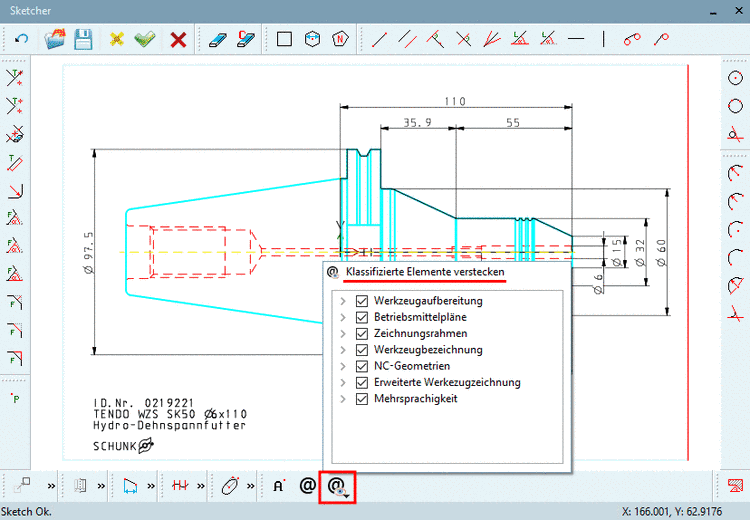Click the SCHUNK logo text
750x520 pixels.
point(115,446)
